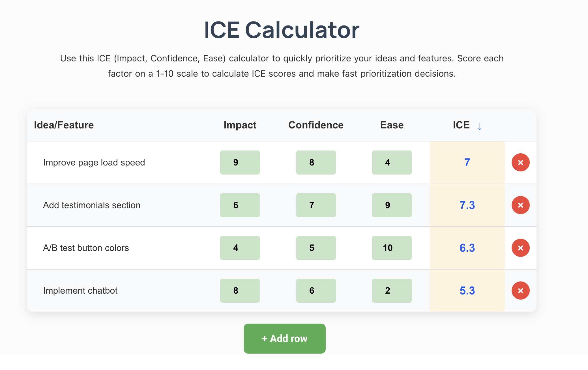This screenshot has height=370, width=588.
Task: Edit Confidence score for A/B test row
Action: coord(316,248)
